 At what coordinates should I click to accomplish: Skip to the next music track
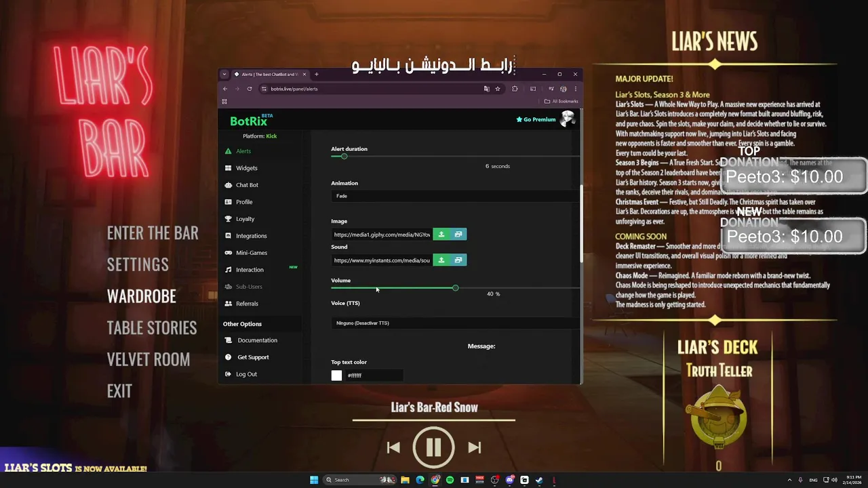pyautogui.click(x=475, y=447)
